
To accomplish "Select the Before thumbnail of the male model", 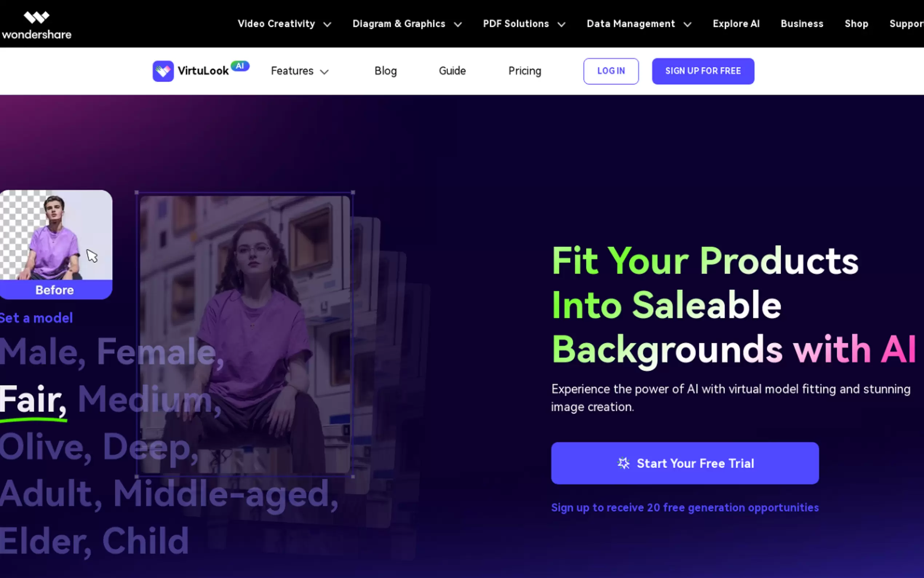I will point(56,245).
